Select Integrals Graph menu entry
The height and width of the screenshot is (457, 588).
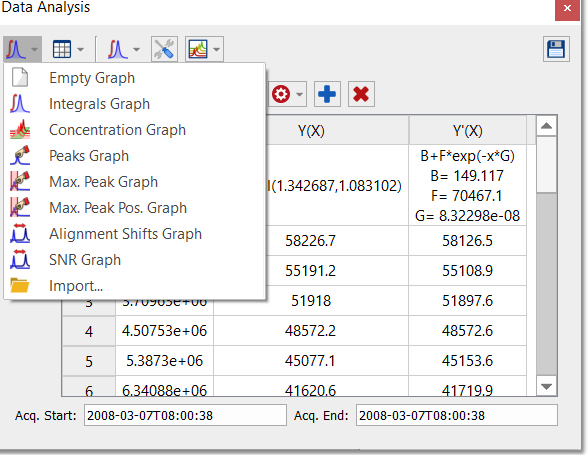pyautogui.click(x=135, y=104)
